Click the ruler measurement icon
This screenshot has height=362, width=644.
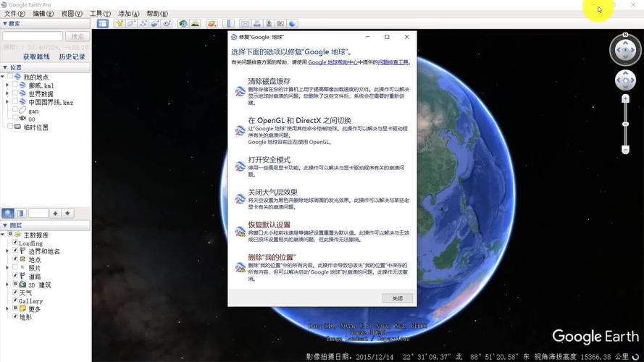(229, 23)
